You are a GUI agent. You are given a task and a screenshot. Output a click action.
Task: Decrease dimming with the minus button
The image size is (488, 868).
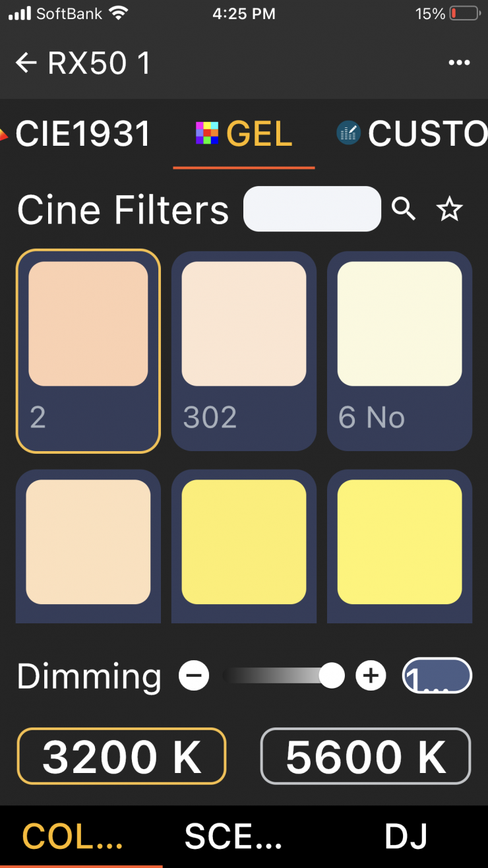pyautogui.click(x=194, y=676)
